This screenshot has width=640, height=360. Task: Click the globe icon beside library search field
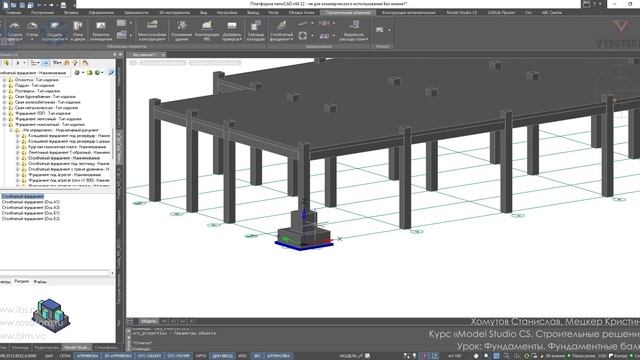(x=77, y=73)
